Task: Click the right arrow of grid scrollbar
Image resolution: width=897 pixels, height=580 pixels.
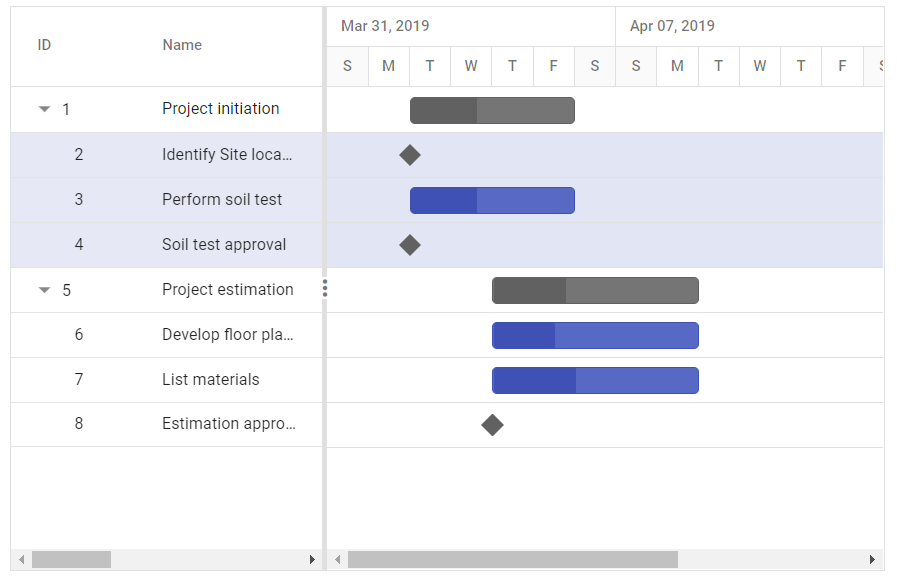Action: (x=312, y=559)
